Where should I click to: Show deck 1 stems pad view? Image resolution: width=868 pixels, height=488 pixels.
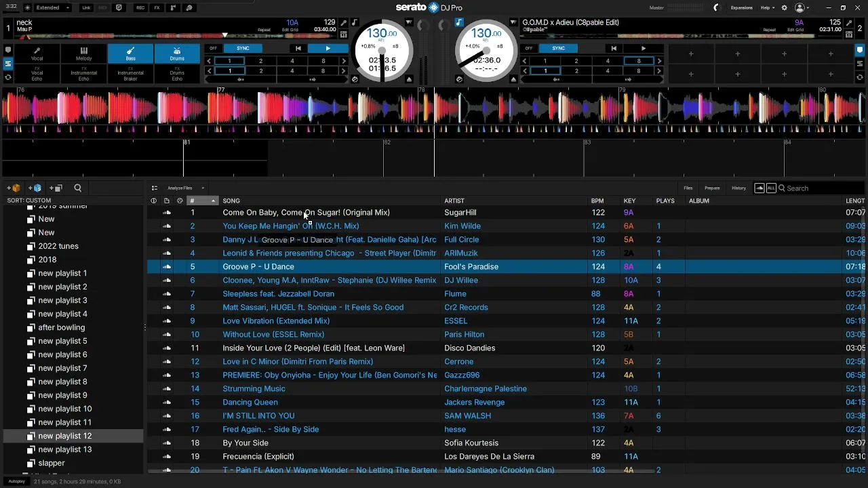[8, 64]
